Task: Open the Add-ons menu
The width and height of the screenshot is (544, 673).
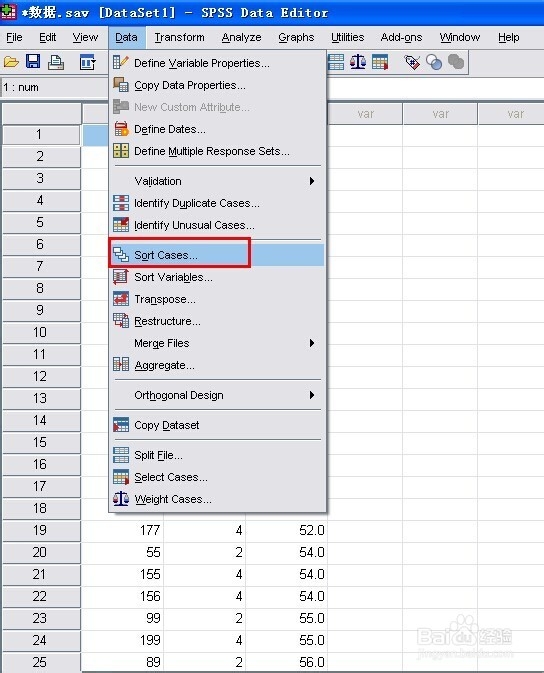Action: click(x=401, y=37)
